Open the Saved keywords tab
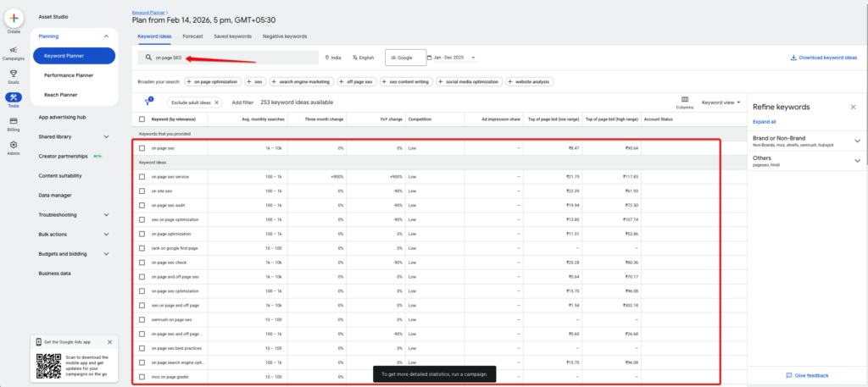Screen dimensions: 868x387 [x=232, y=36]
